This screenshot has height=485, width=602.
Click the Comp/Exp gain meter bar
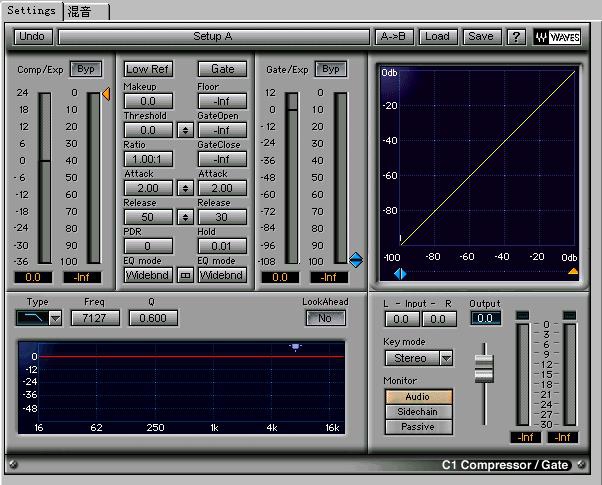point(45,178)
